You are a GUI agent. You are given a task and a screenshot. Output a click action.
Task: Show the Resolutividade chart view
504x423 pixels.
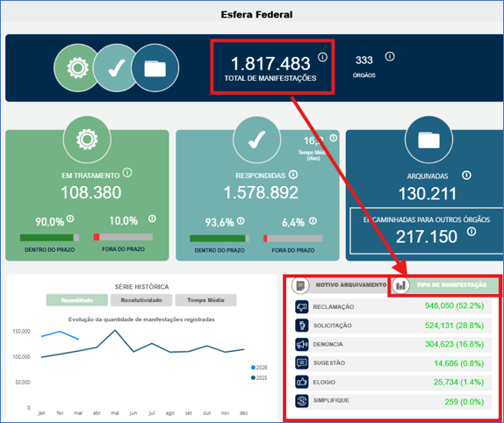click(x=141, y=300)
